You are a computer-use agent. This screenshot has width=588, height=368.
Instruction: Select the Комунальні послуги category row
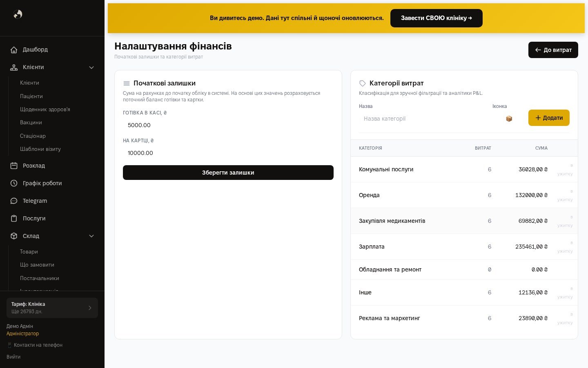(464, 169)
